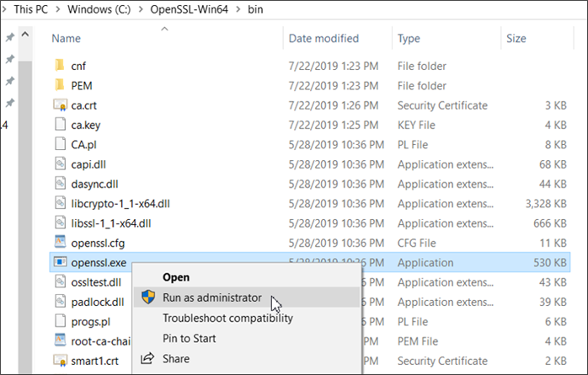Sort by the Type column header
588x375 pixels.
point(409,39)
